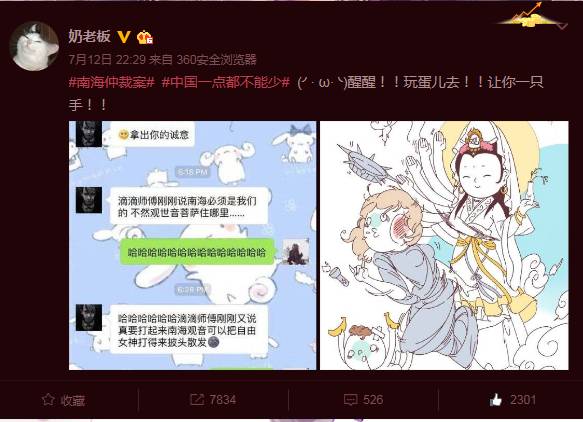Click the star favorite icon

48,400
